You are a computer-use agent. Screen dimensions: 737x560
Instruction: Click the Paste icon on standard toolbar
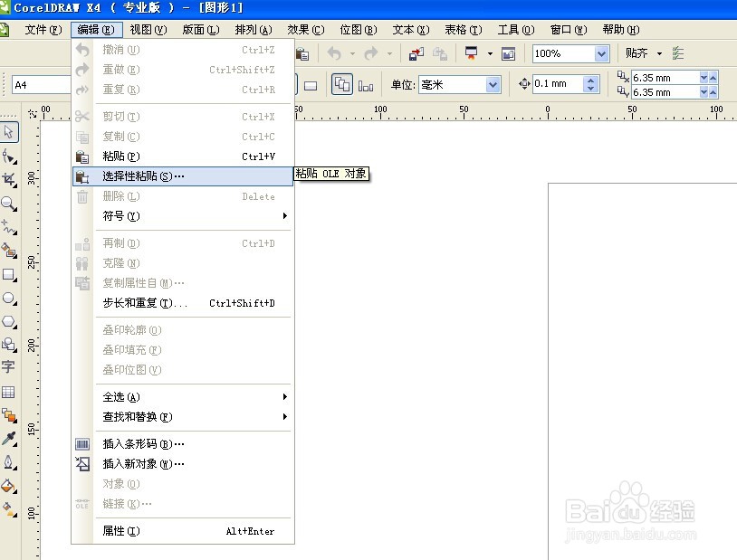(x=302, y=53)
